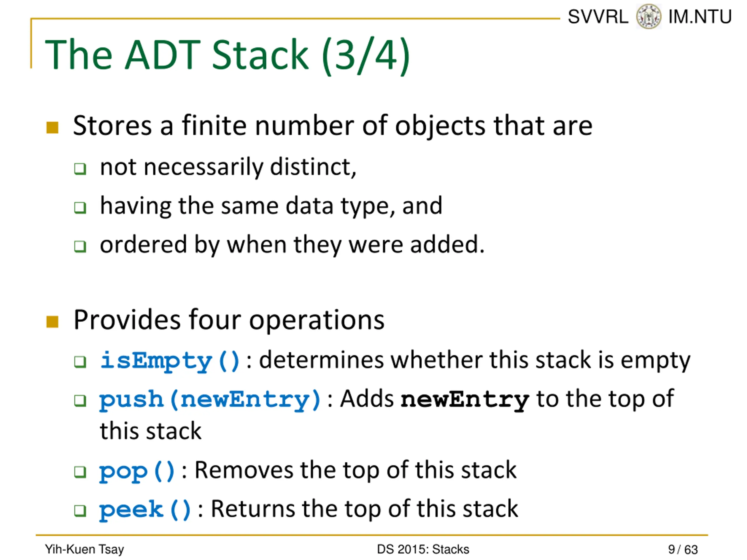Click the author name Yih-Kuen Tsay in footer
Screen dimensions: 747x560
click(84, 549)
